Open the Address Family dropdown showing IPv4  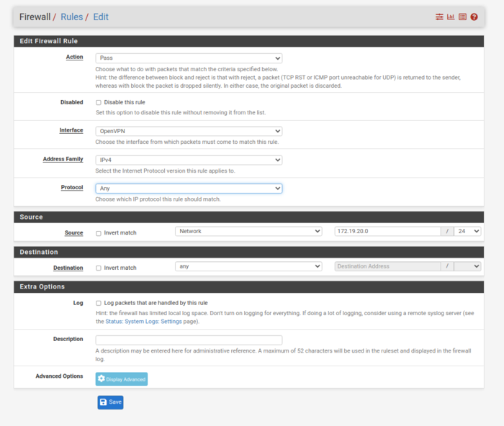tap(189, 160)
